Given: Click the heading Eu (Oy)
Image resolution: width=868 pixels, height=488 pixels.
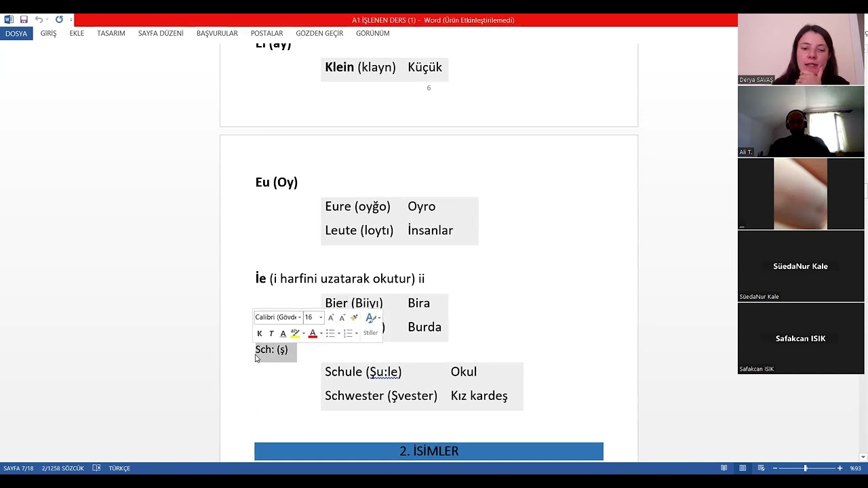Looking at the screenshot, I should [276, 182].
